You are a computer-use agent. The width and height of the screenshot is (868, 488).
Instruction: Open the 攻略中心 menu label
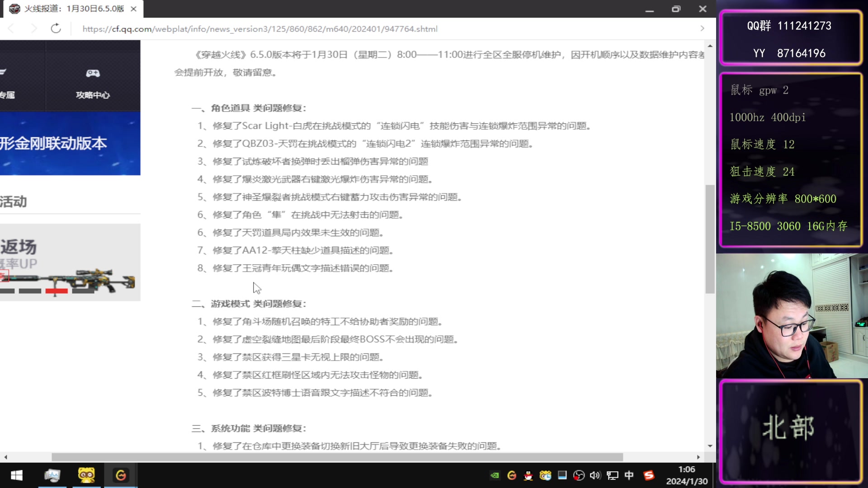pos(93,95)
